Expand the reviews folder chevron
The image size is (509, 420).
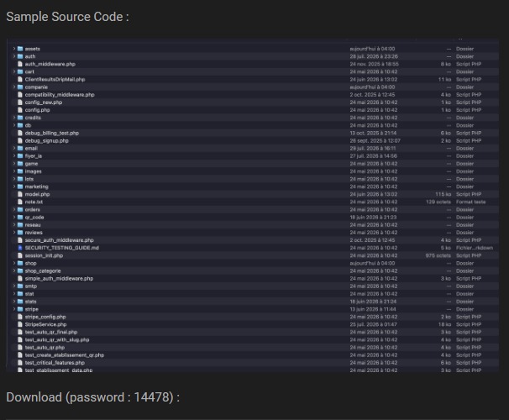click(14, 233)
